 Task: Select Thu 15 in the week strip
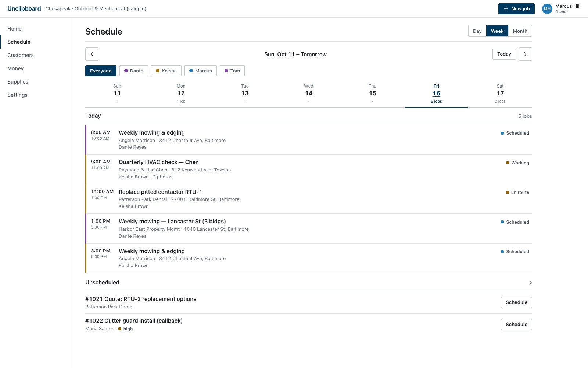click(373, 94)
